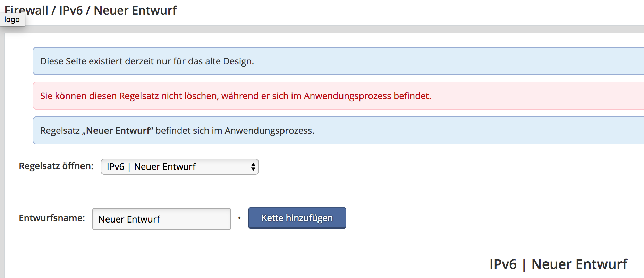Click the arrows on the IPv6 ruleset selector
Image resolution: width=644 pixels, height=278 pixels.
pyautogui.click(x=253, y=167)
